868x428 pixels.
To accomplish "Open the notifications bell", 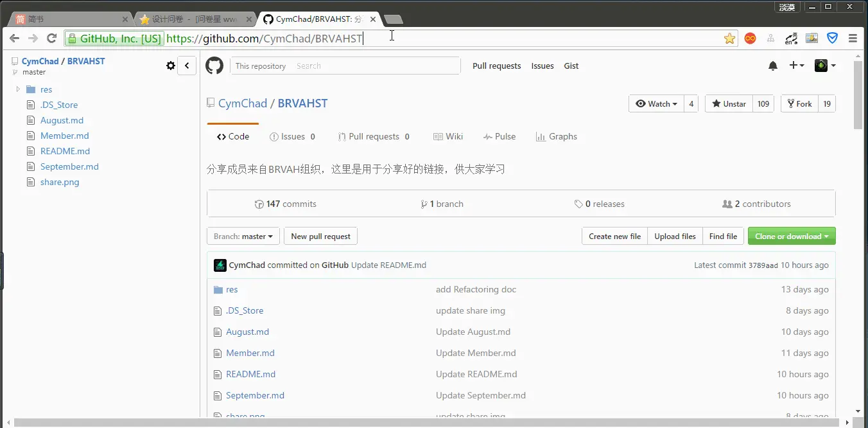I will tap(773, 66).
